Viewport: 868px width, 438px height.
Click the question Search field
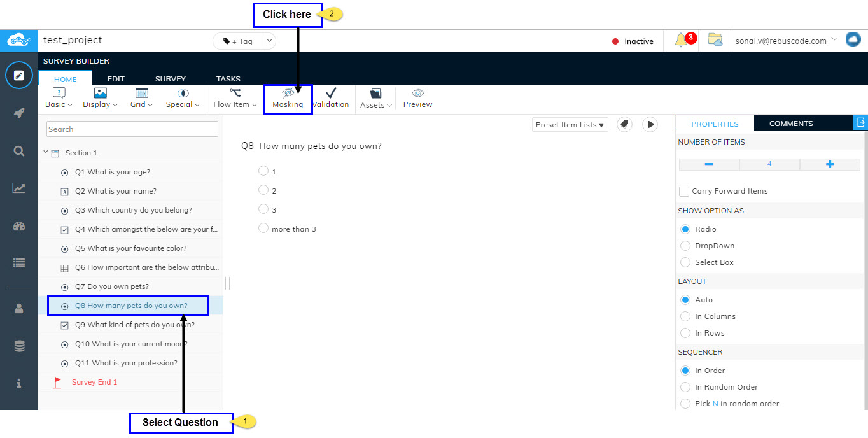click(x=132, y=129)
